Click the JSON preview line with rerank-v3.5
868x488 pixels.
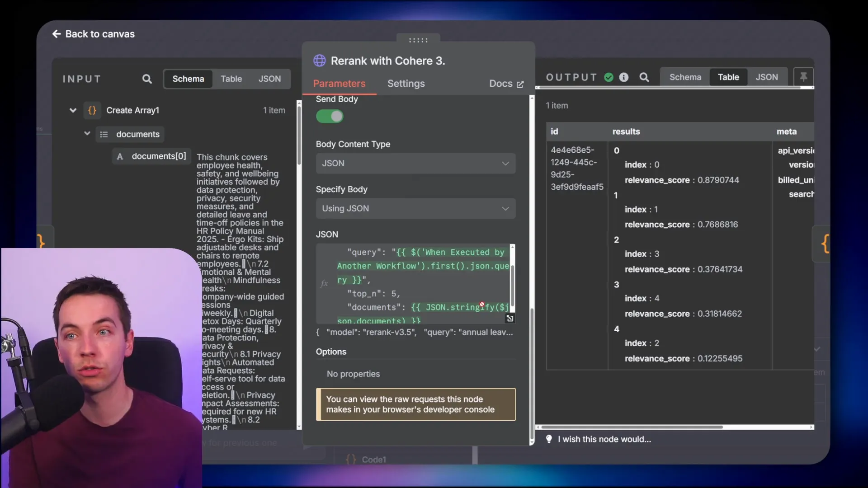415,333
